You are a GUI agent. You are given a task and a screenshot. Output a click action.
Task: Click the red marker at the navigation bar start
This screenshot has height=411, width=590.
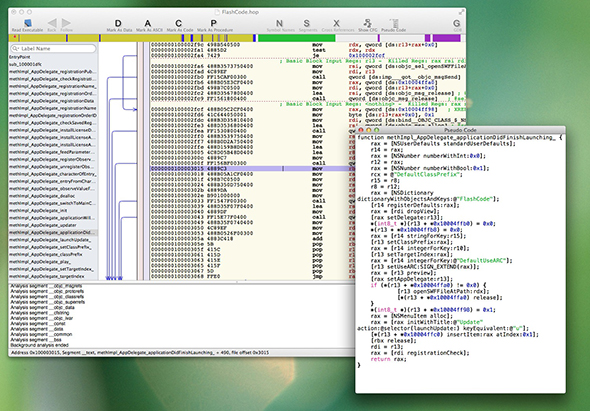tap(15, 37)
